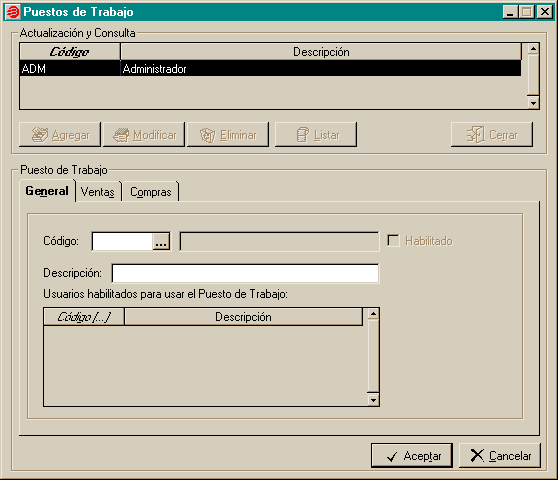Screen dimensions: 558x480
Task: Click the top list scroll-down arrow
Action: point(533,104)
